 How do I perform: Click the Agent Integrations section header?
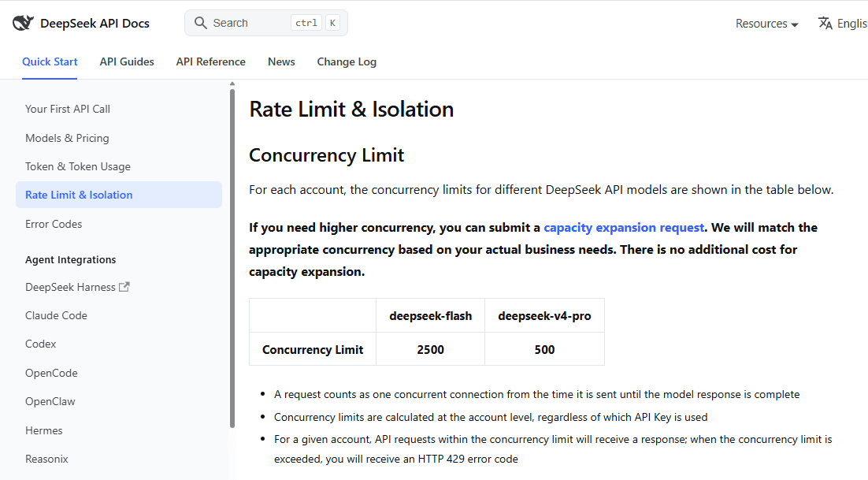click(x=71, y=259)
